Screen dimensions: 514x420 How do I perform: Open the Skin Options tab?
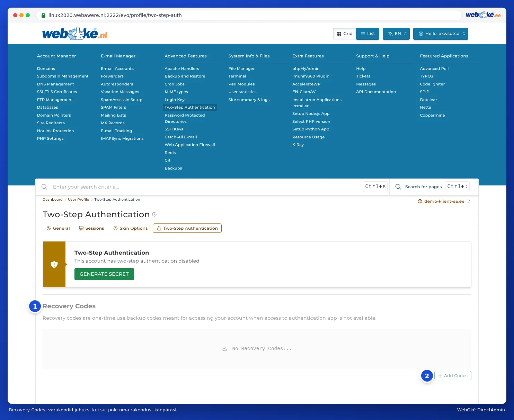click(x=130, y=228)
